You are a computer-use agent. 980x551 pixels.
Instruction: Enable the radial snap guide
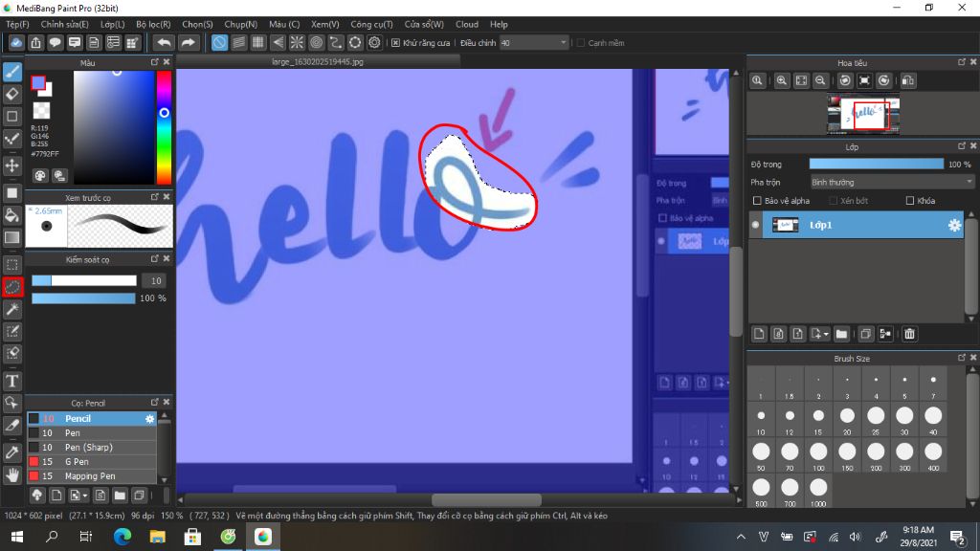click(297, 42)
